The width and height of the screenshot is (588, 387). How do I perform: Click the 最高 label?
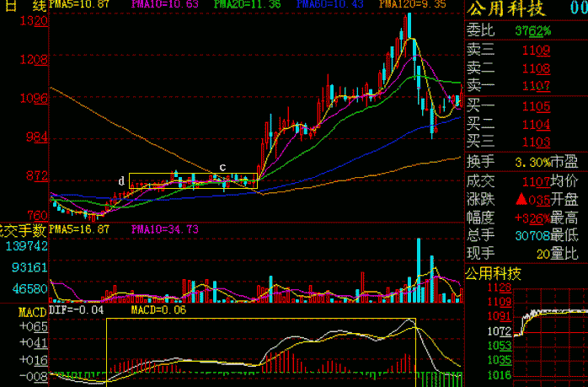[564, 218]
